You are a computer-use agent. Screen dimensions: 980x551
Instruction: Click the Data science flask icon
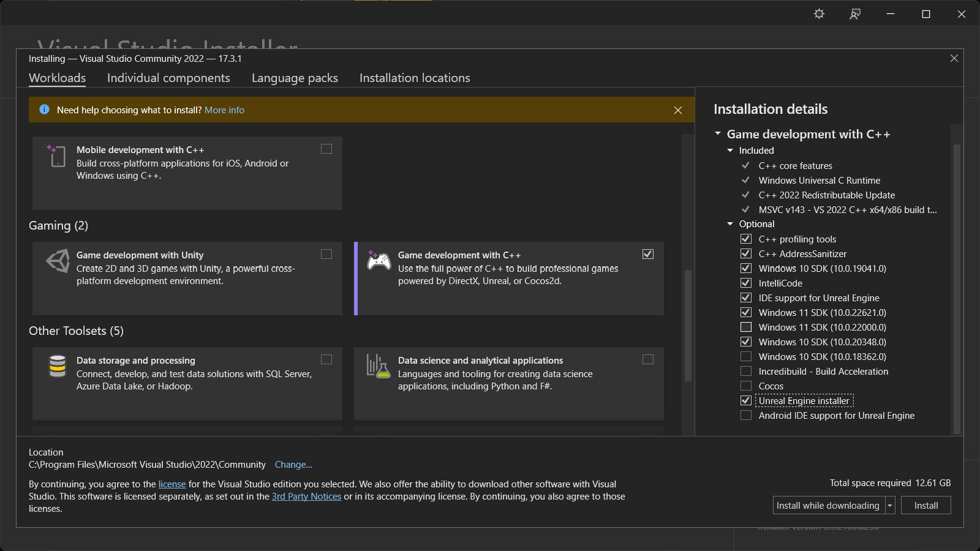pos(379,365)
